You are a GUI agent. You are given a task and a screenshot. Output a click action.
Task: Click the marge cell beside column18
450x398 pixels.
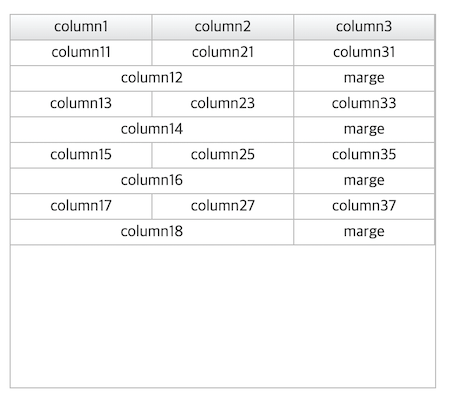point(364,232)
